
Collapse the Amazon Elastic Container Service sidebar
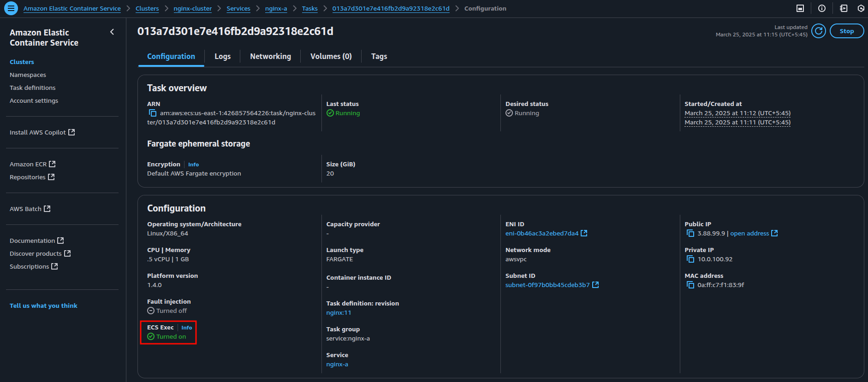(112, 32)
